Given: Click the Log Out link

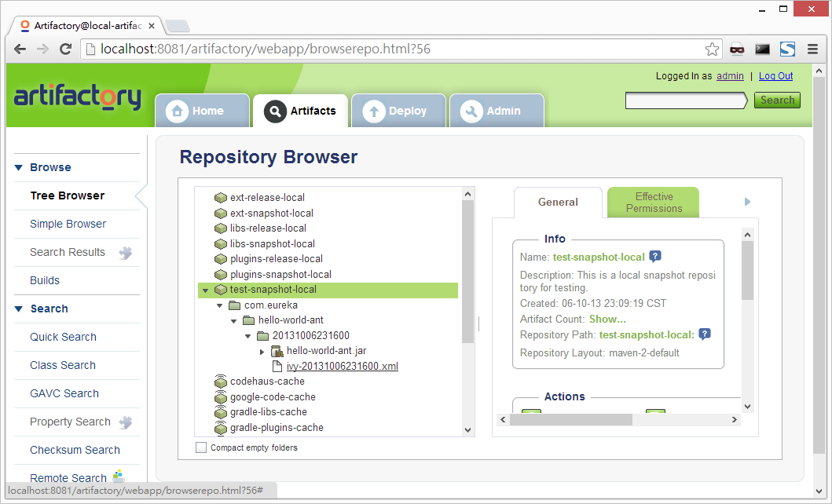Looking at the screenshot, I should pyautogui.click(x=775, y=76).
